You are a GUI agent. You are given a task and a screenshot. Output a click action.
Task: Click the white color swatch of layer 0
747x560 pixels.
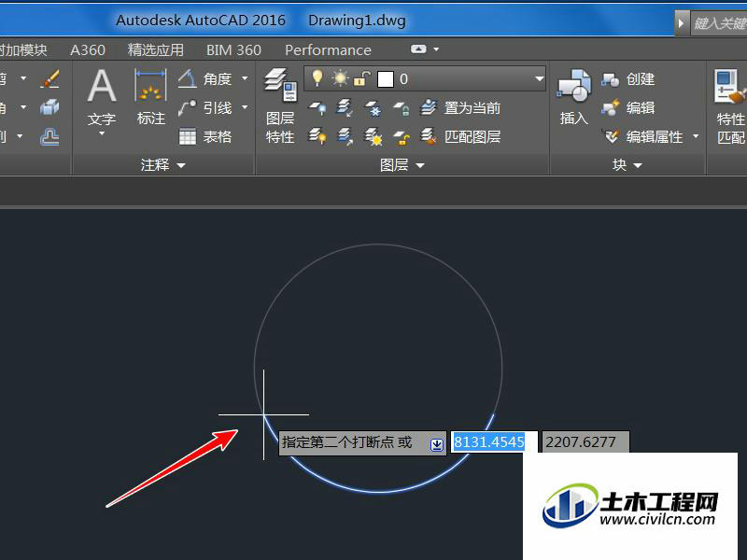pos(386,79)
